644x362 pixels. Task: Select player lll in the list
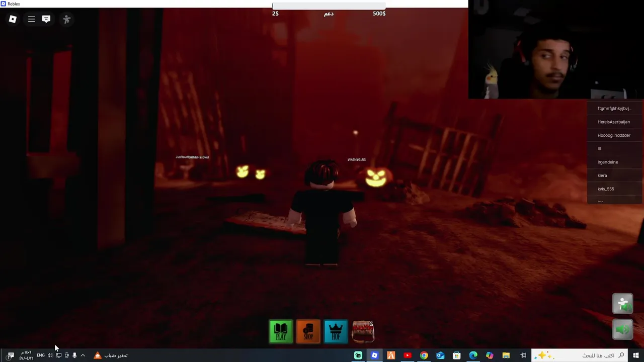(x=615, y=149)
